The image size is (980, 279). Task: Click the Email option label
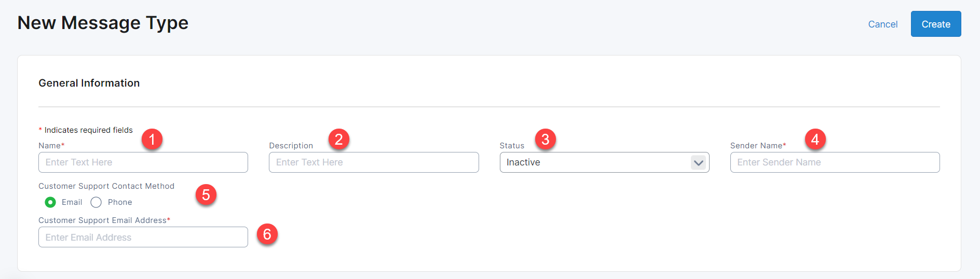(72, 202)
